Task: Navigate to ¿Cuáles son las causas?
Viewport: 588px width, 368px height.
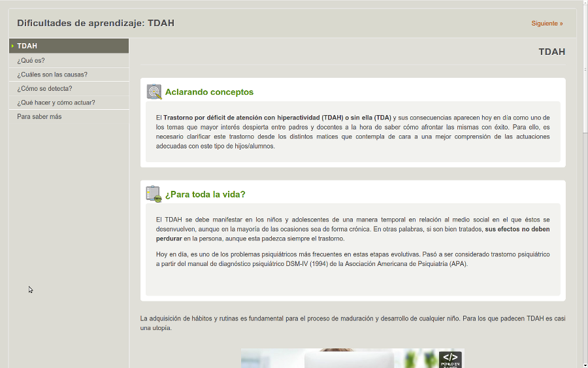Action: tap(52, 75)
